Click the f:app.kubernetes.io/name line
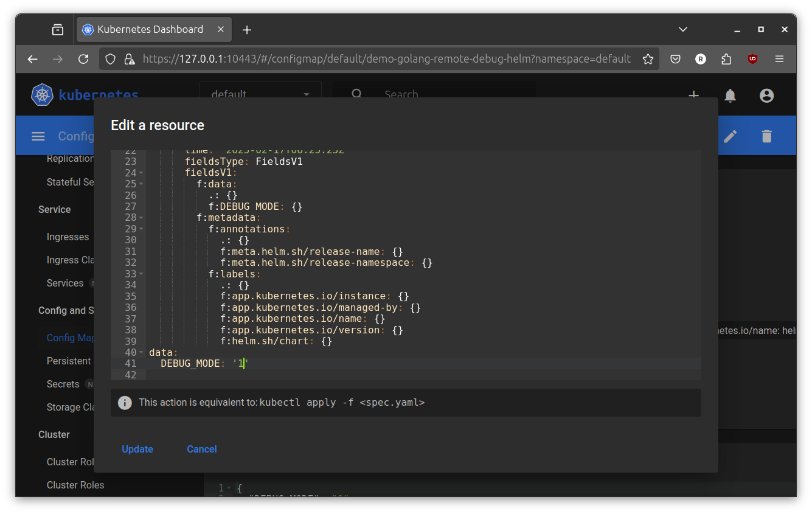Screen dimensions: 812x514 tap(303, 319)
